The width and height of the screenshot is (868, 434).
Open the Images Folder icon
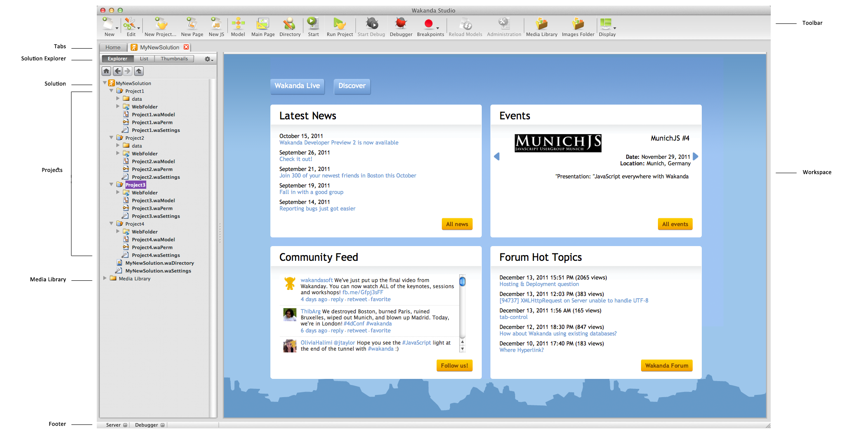[x=578, y=23]
